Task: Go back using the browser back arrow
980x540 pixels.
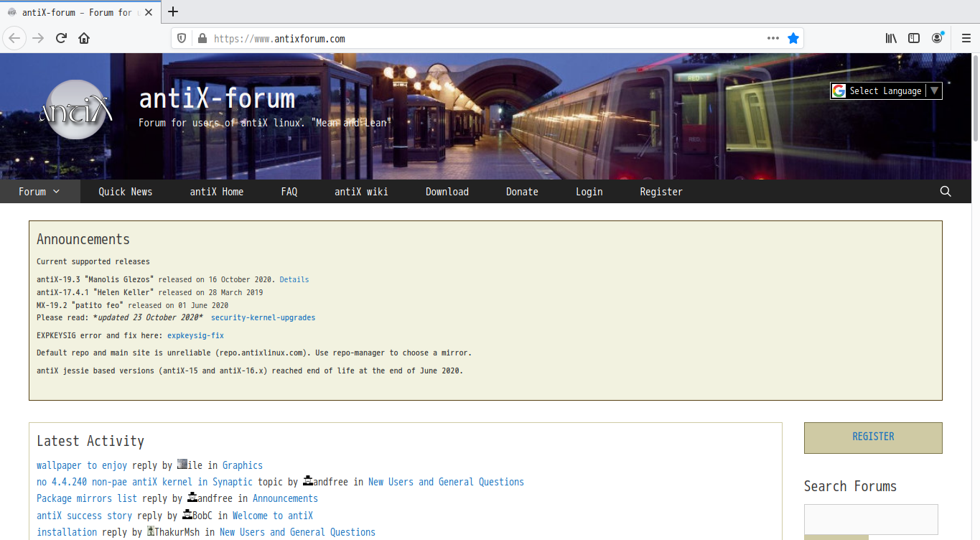Action: (x=15, y=38)
